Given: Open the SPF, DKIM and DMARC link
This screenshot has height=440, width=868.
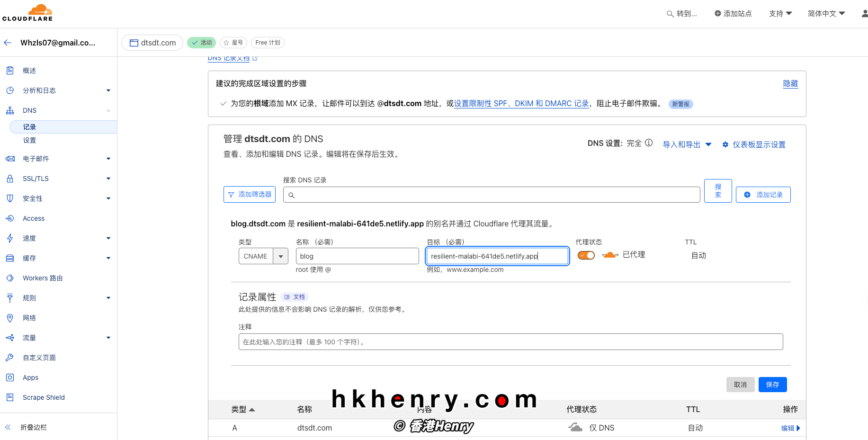Looking at the screenshot, I should click(521, 104).
